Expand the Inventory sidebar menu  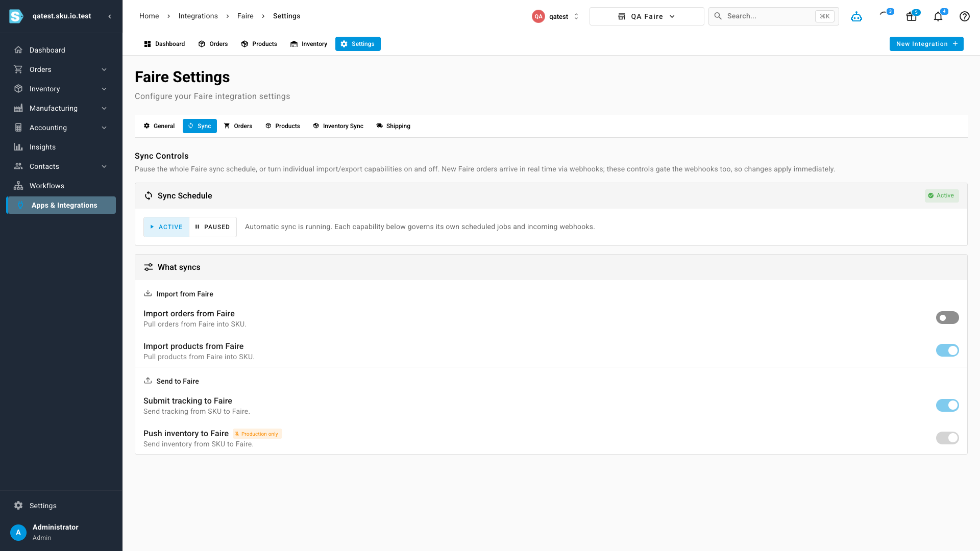[x=104, y=89]
